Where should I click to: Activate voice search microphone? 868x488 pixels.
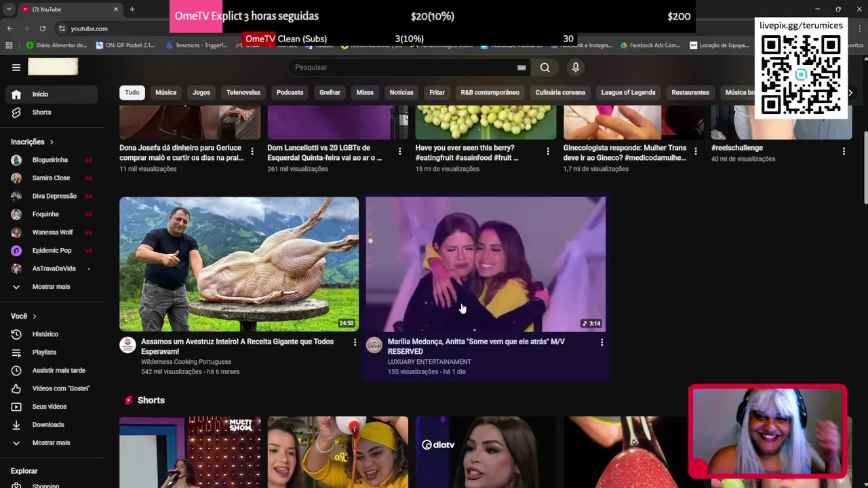[576, 67]
